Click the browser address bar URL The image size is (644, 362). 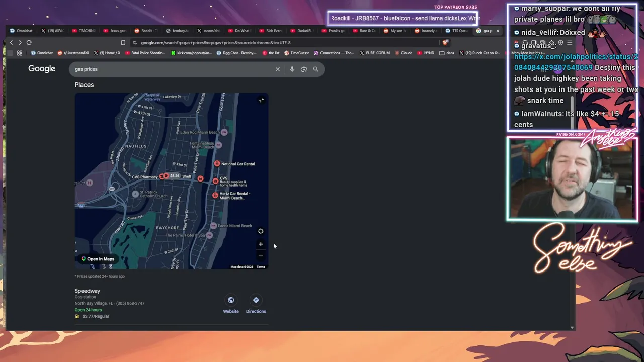pos(216,43)
